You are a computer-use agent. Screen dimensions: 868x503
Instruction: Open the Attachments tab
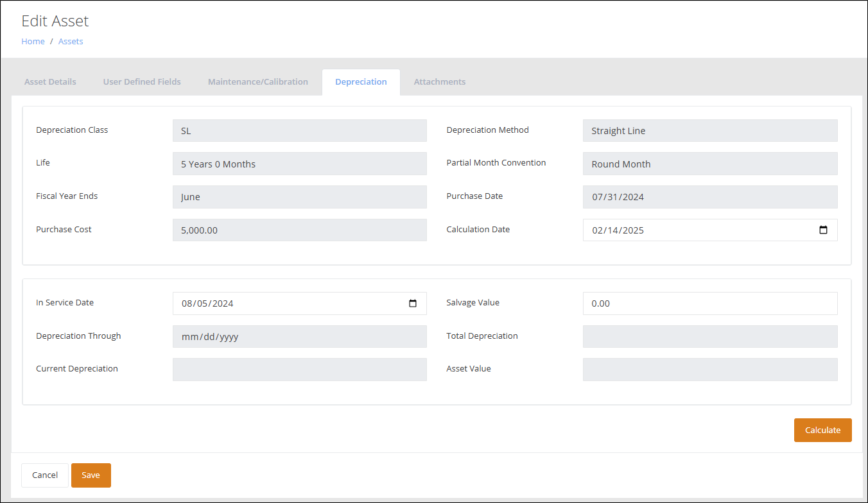440,82
